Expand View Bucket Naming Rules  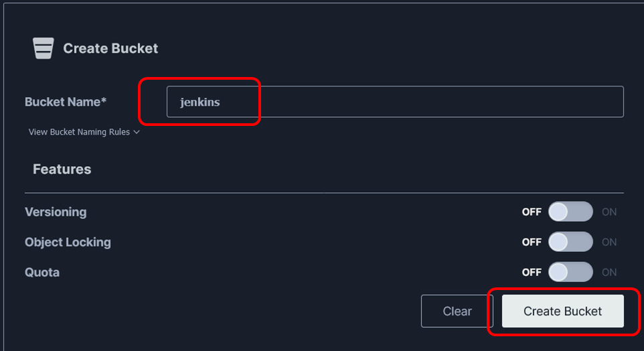84,132
